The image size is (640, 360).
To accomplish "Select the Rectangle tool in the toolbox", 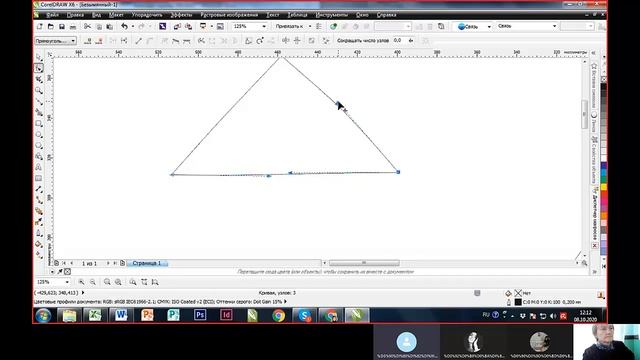I will point(39,123).
